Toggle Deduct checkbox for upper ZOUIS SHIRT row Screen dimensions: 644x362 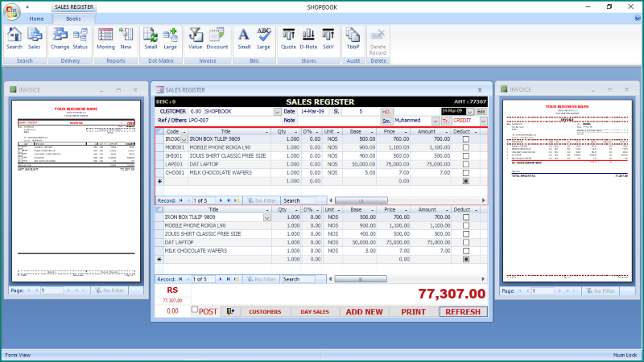click(x=466, y=156)
